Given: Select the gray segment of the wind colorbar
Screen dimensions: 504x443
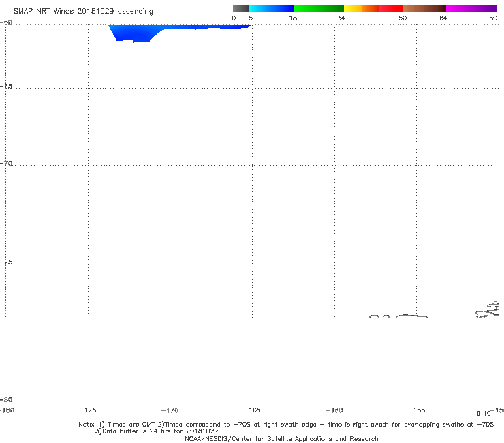Looking at the screenshot, I should [240, 8].
